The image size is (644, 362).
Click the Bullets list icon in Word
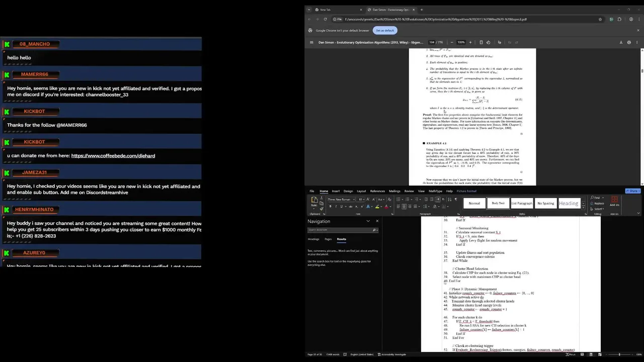coord(398,200)
